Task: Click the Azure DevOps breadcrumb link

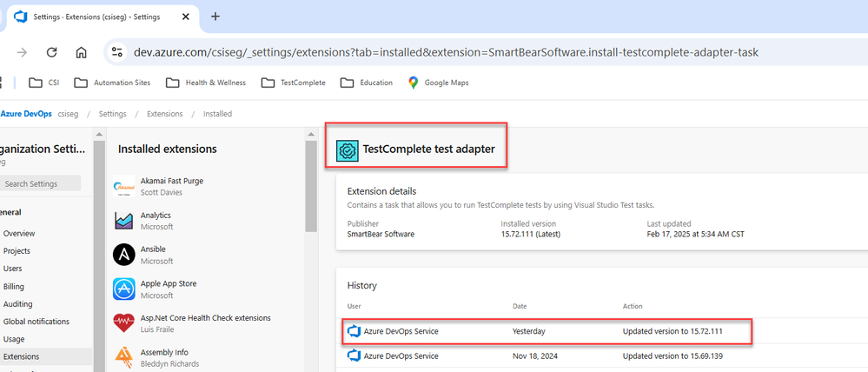Action: pos(26,114)
